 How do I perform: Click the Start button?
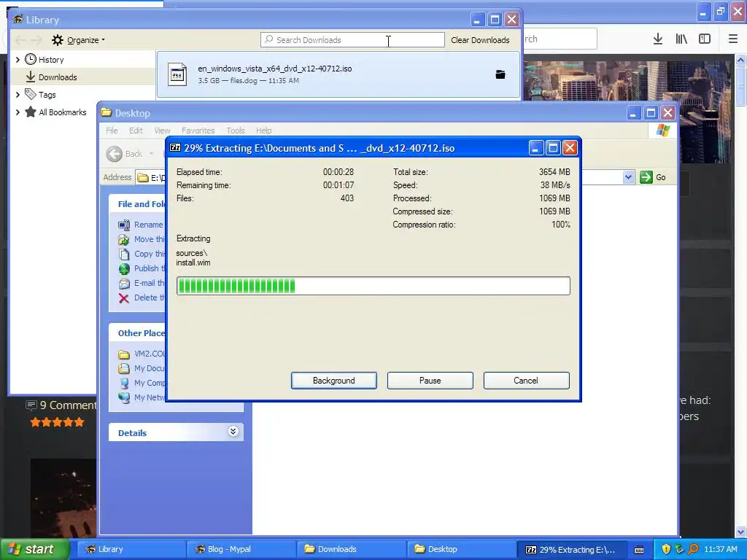34,549
